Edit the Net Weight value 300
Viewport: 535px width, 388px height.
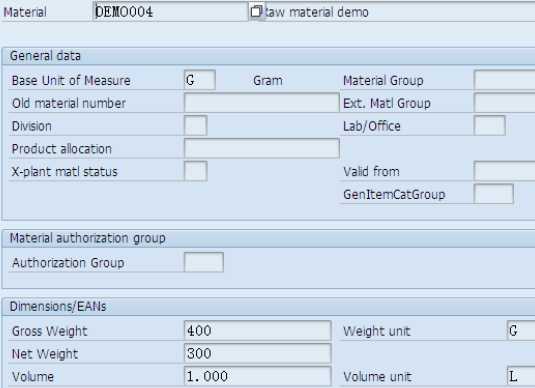coord(258,353)
